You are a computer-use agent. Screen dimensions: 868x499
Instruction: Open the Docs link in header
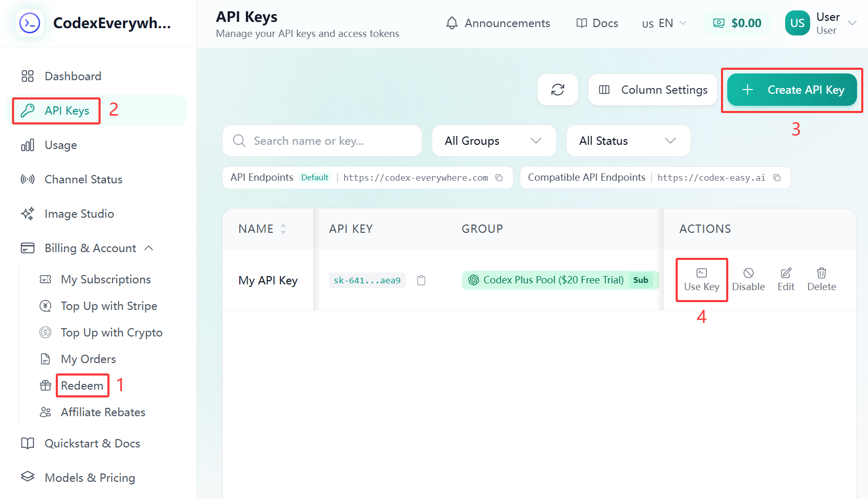click(x=597, y=23)
